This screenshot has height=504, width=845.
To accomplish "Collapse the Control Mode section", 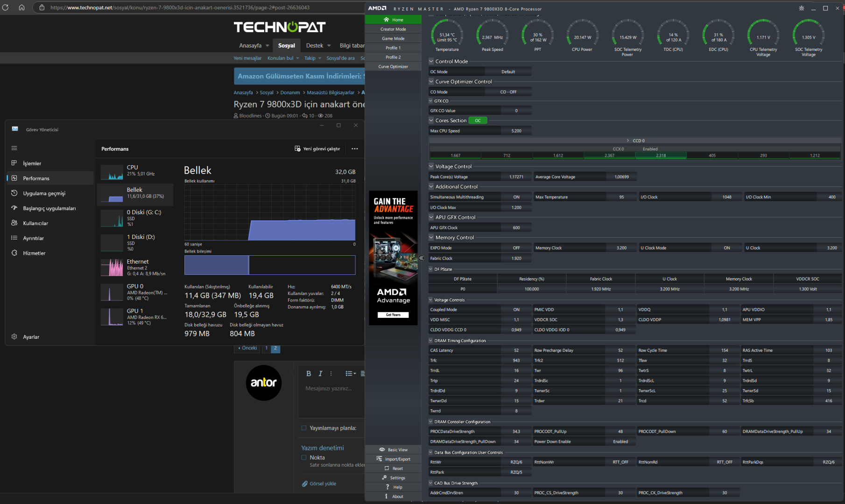I will point(431,61).
